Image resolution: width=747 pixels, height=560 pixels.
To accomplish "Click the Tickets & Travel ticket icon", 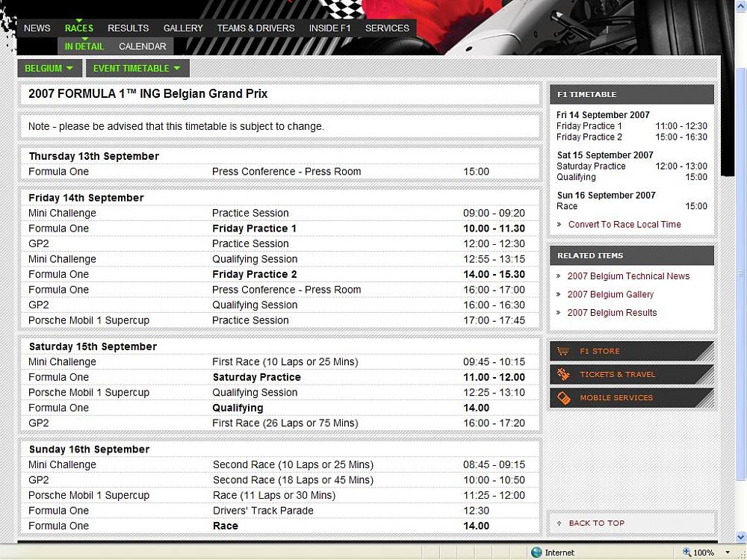I will click(x=563, y=374).
